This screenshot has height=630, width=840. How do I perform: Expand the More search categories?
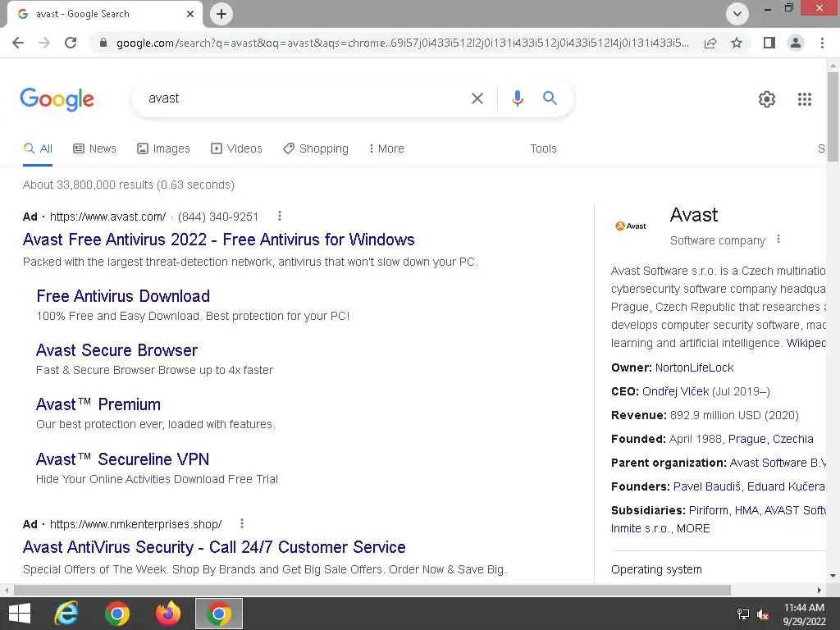386,149
